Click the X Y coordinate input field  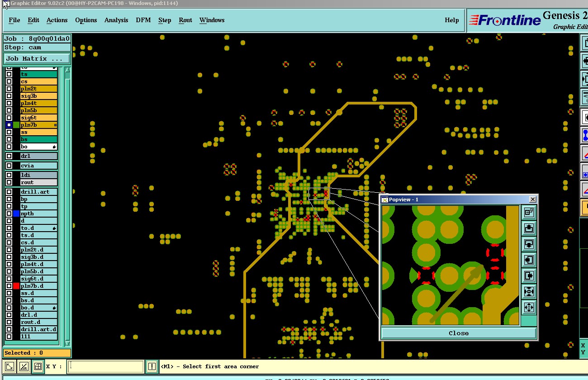click(106, 366)
